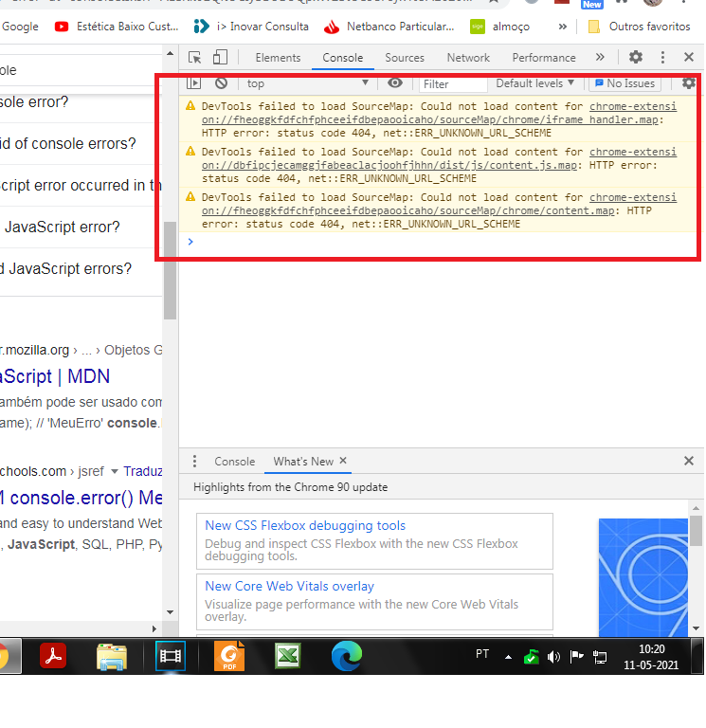The width and height of the screenshot is (706, 728).
Task: Open DevTools settings gear
Action: pyautogui.click(x=636, y=57)
